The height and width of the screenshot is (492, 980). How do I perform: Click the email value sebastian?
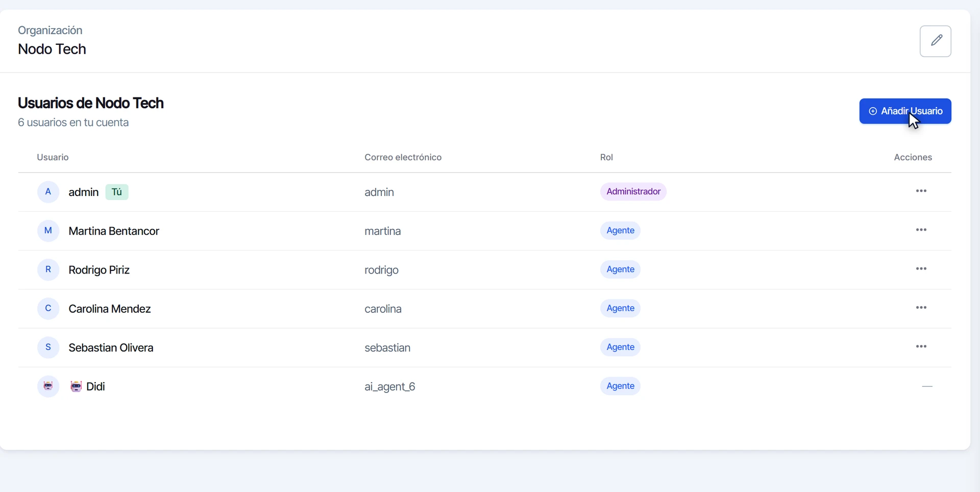pyautogui.click(x=387, y=348)
